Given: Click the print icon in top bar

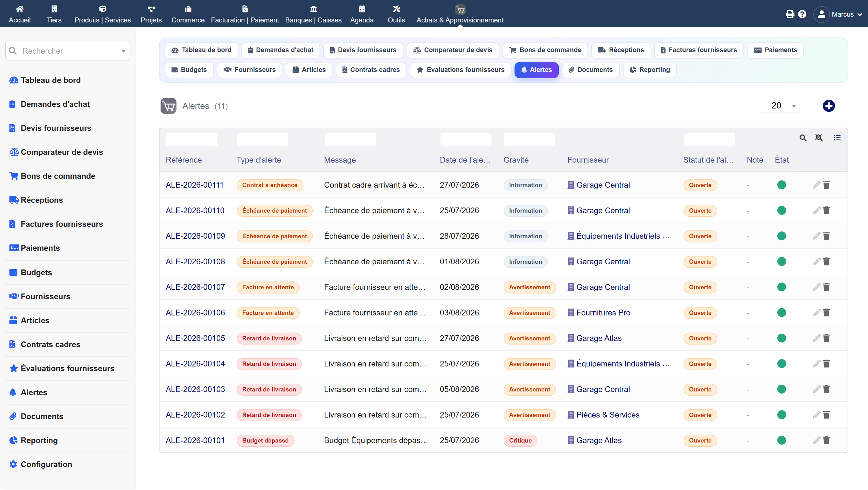Looking at the screenshot, I should click(790, 14).
